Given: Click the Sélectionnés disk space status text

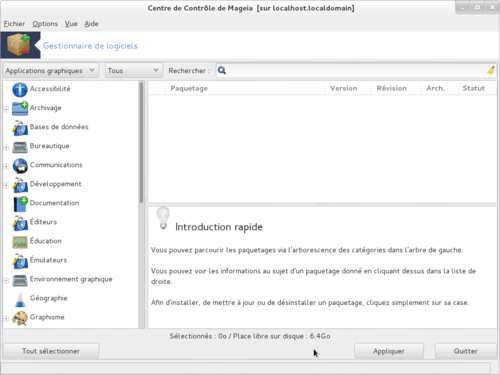Looking at the screenshot, I should pyautogui.click(x=250, y=336).
